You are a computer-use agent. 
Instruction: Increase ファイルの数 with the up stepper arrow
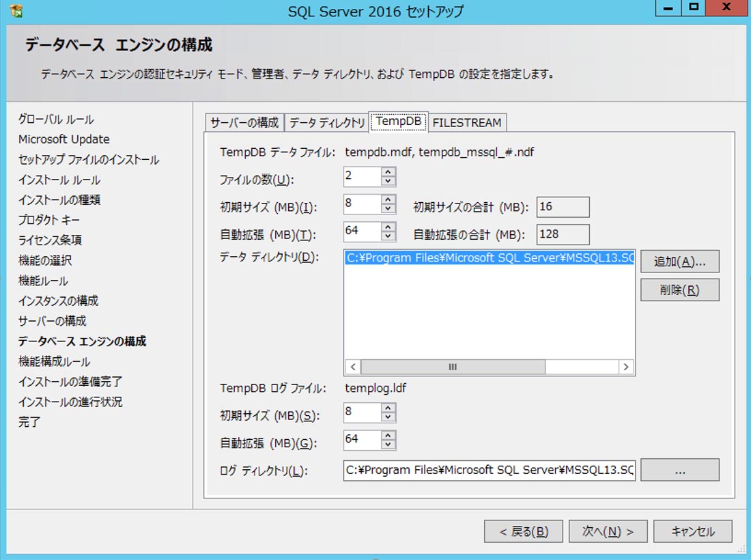(x=387, y=172)
